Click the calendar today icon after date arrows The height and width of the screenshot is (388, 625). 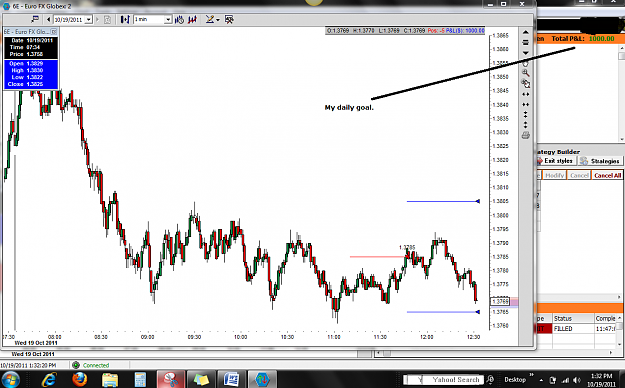(107, 19)
